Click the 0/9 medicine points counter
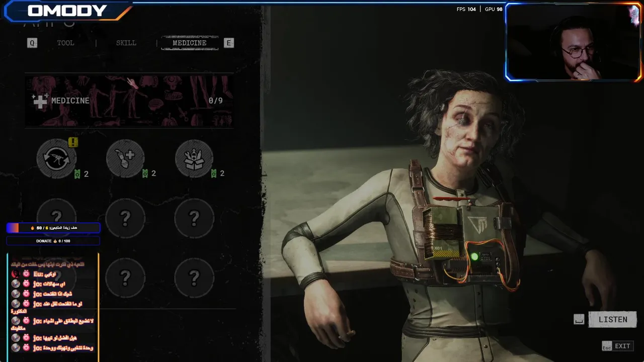The image size is (644, 362). pos(215,101)
